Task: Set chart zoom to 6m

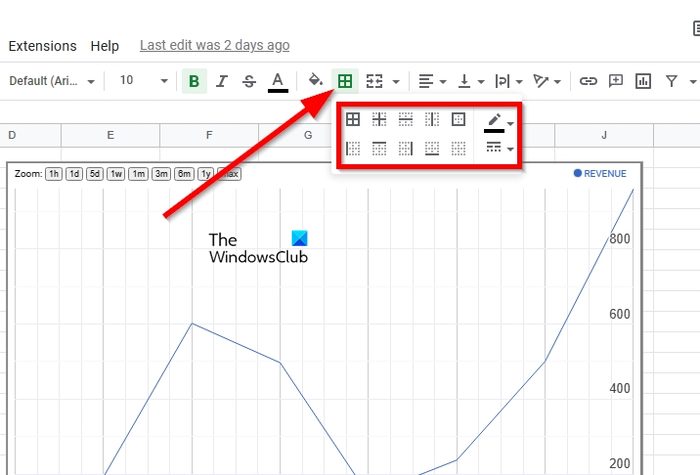Action: 184,174
